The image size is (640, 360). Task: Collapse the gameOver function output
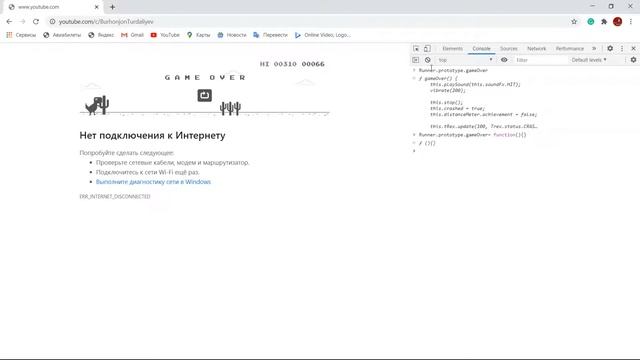click(414, 78)
